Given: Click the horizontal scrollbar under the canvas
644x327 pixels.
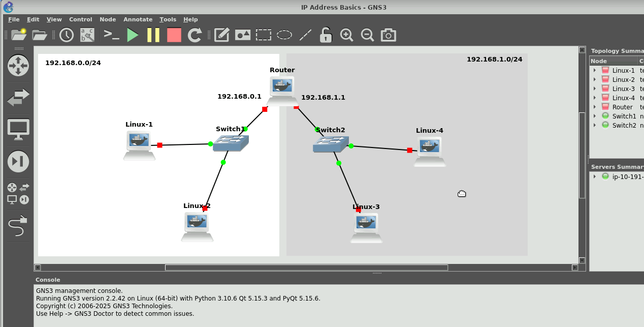Looking at the screenshot, I should coord(306,267).
